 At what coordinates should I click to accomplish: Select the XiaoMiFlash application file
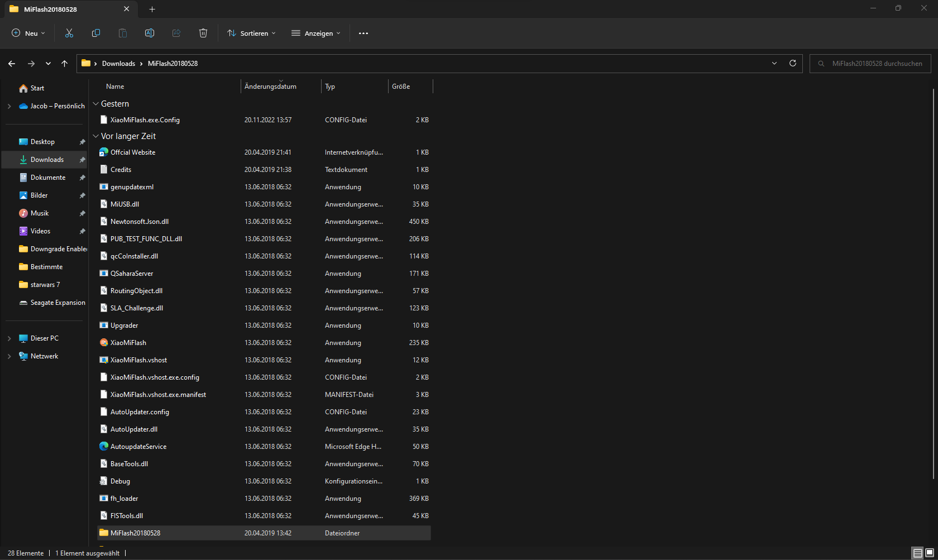coord(128,343)
